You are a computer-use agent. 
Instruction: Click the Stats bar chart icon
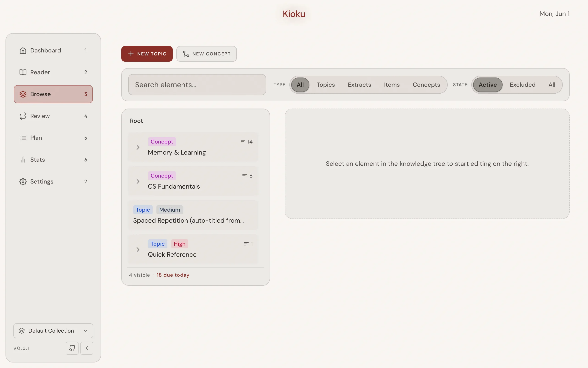[23, 160]
